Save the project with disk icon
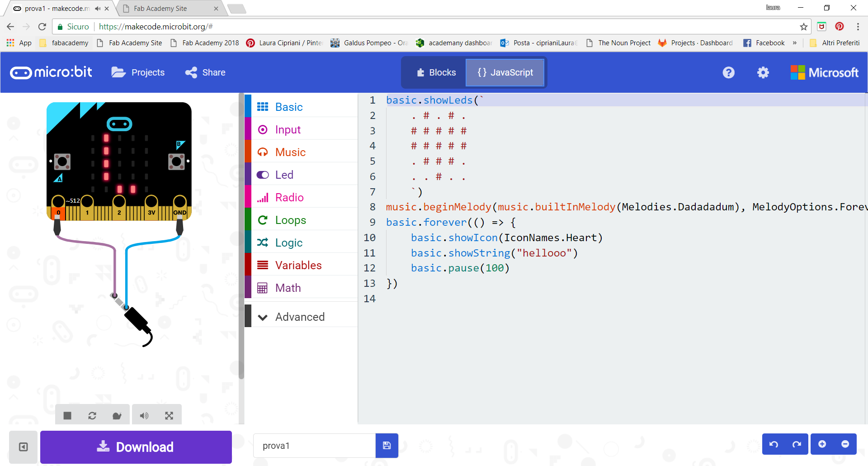 point(387,446)
